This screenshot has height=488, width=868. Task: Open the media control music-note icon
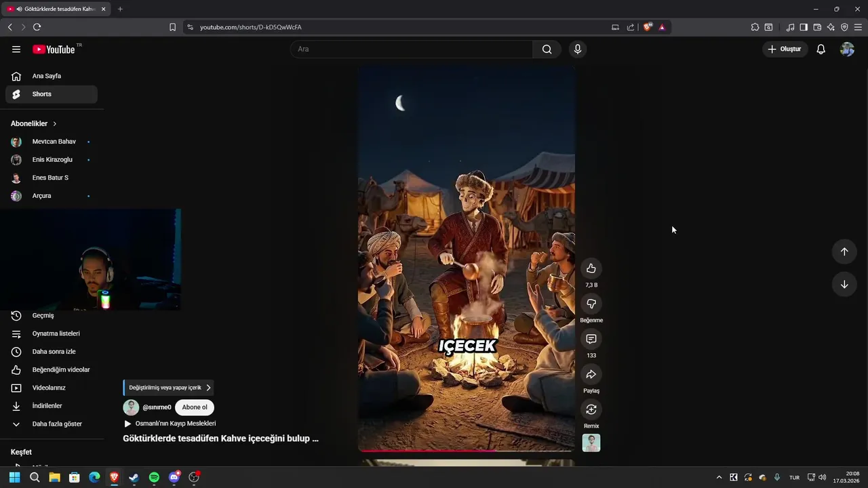pyautogui.click(x=790, y=27)
